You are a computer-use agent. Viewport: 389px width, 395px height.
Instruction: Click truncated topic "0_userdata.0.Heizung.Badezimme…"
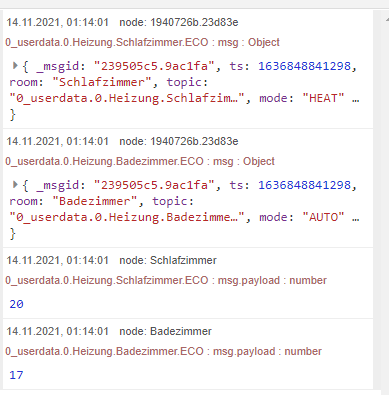tap(127, 217)
